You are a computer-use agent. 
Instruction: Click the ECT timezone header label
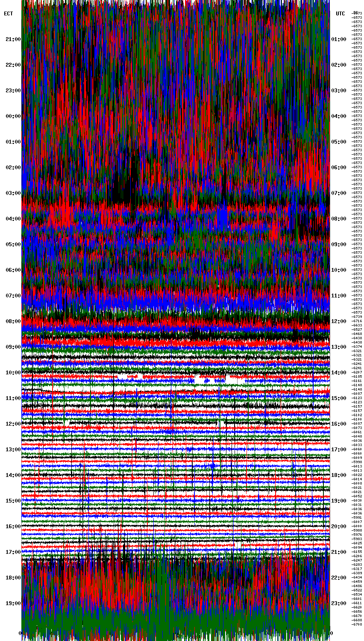pyautogui.click(x=9, y=14)
